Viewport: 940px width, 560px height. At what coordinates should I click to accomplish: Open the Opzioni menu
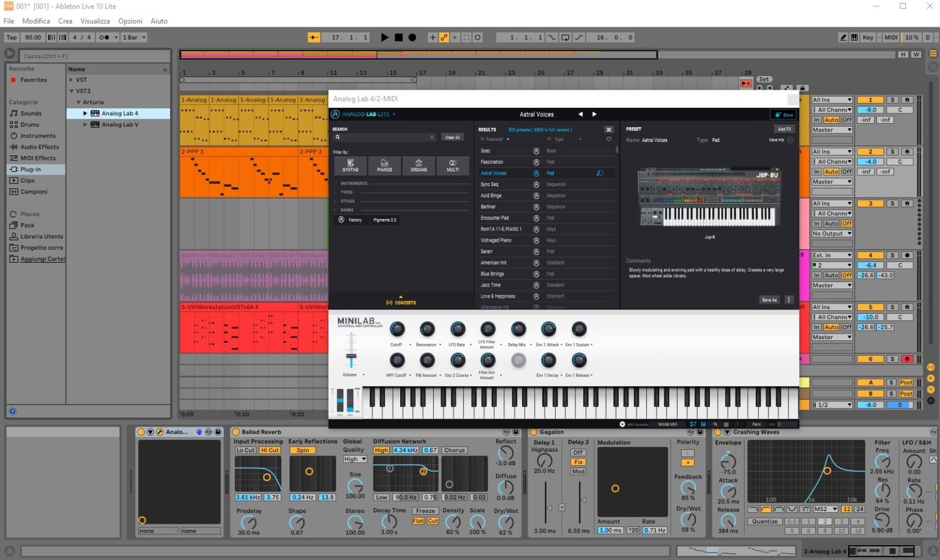[x=130, y=21]
